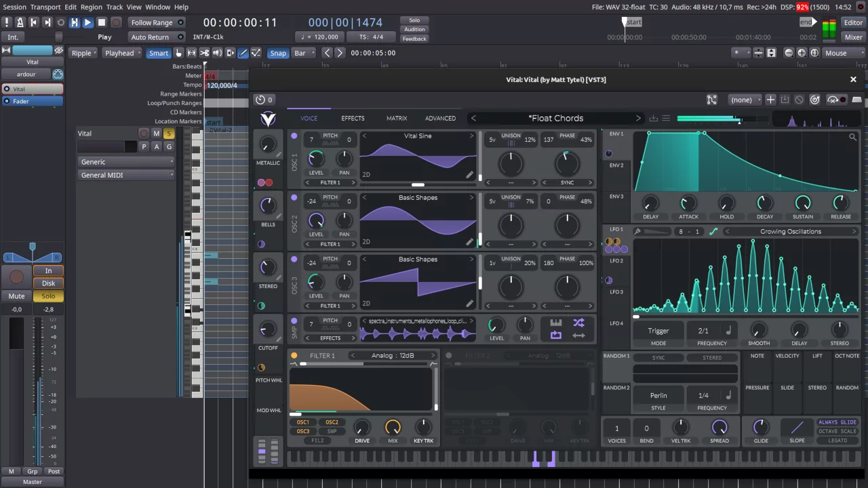
Task: Toggle loop playback in transport bar
Action: (60, 22)
